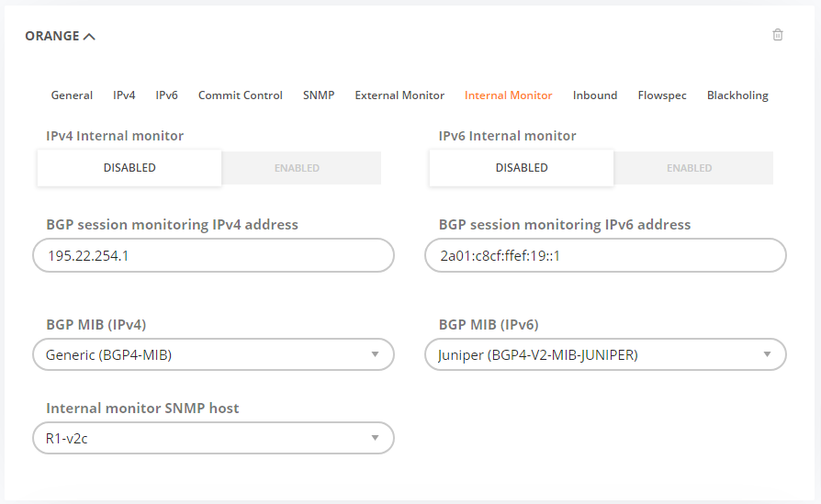
Task: Click the BGP MIB (IPv4) label
Action: pyautogui.click(x=96, y=324)
